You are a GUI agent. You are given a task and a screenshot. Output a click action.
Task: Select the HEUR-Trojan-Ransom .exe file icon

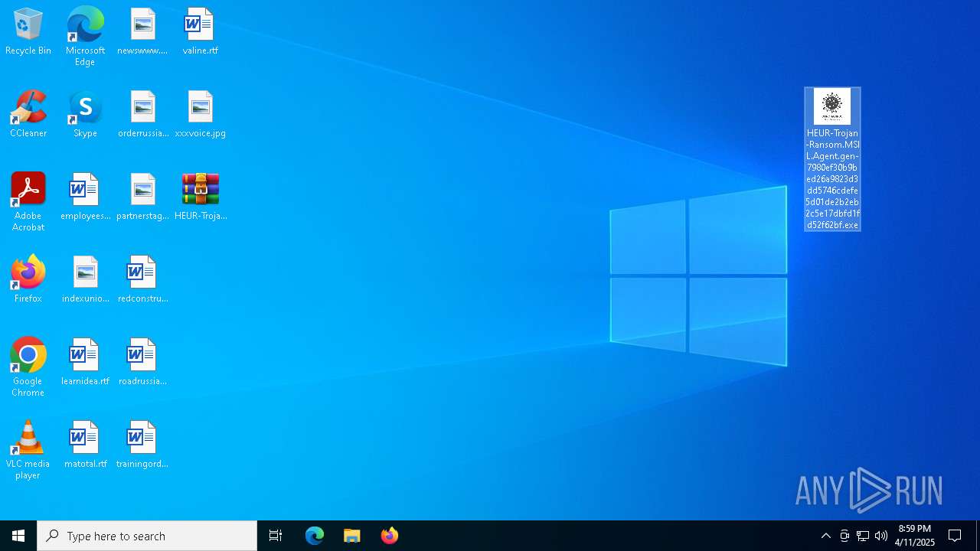[832, 159]
